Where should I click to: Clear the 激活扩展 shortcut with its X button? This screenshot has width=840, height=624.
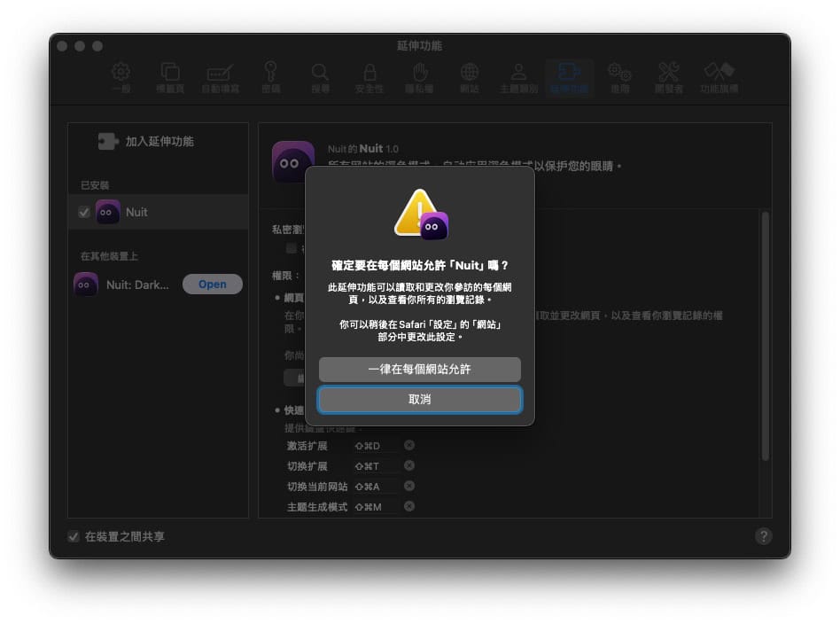click(x=408, y=445)
